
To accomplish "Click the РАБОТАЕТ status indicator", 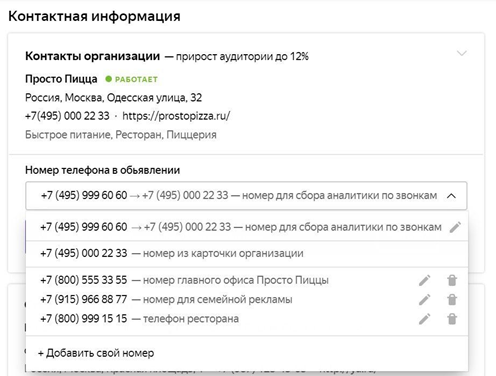I will (x=132, y=79).
